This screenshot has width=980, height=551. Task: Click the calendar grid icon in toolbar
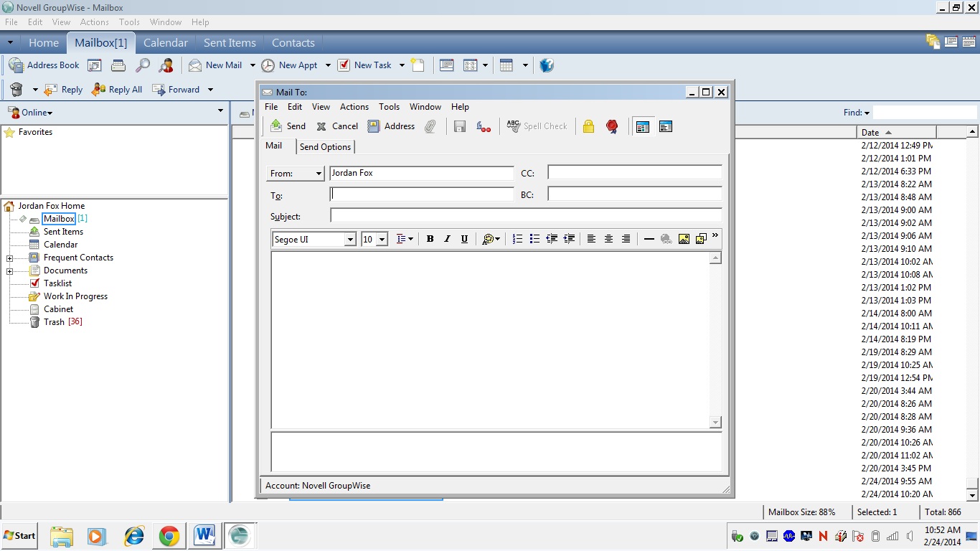point(507,65)
